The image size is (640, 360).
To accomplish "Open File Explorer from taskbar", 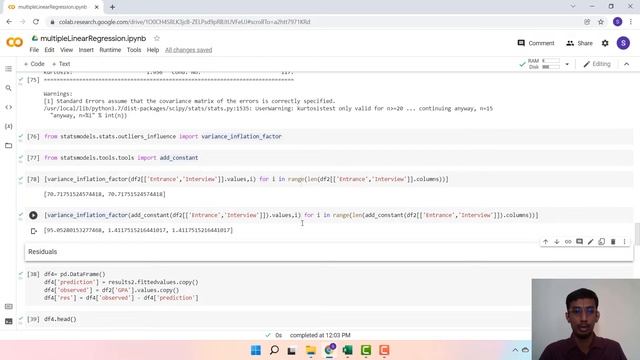I will (311, 350).
